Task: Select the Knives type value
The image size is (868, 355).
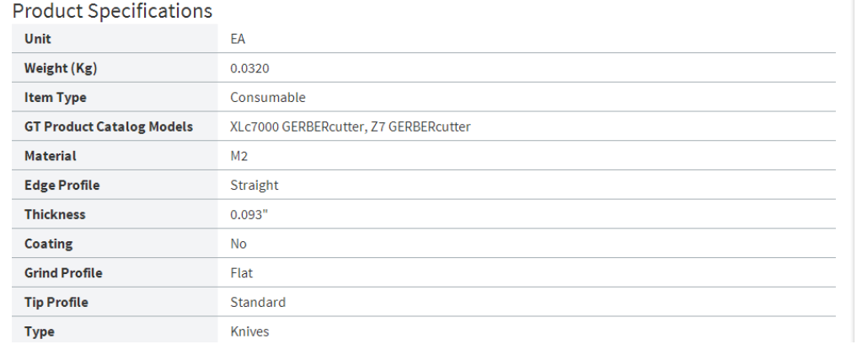Action: click(x=249, y=331)
